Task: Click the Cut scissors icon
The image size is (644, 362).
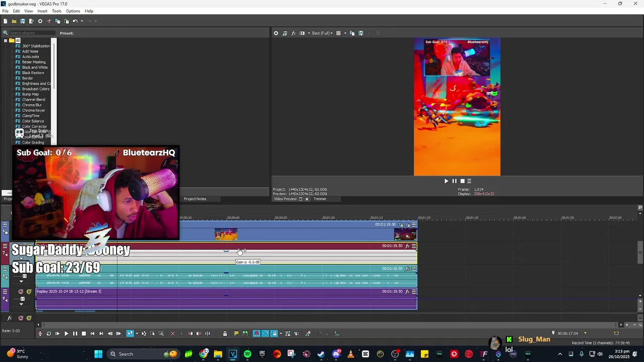Action: (49, 21)
